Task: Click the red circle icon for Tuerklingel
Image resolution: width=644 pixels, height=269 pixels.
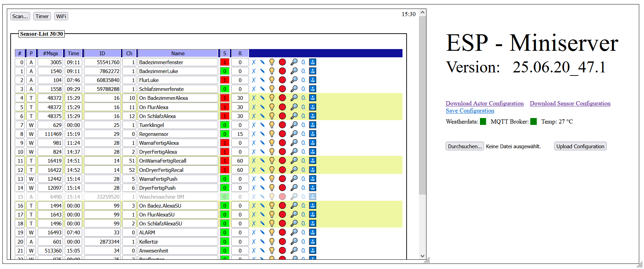Action: point(282,125)
